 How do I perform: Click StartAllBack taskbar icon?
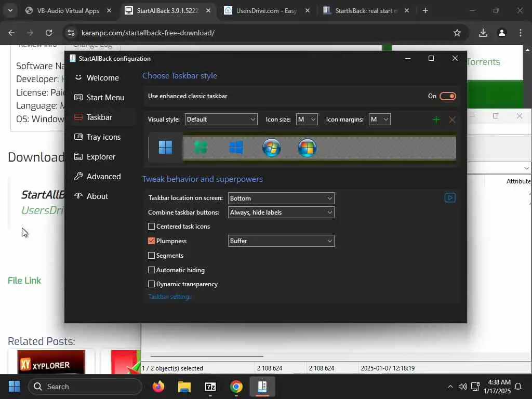click(x=262, y=387)
